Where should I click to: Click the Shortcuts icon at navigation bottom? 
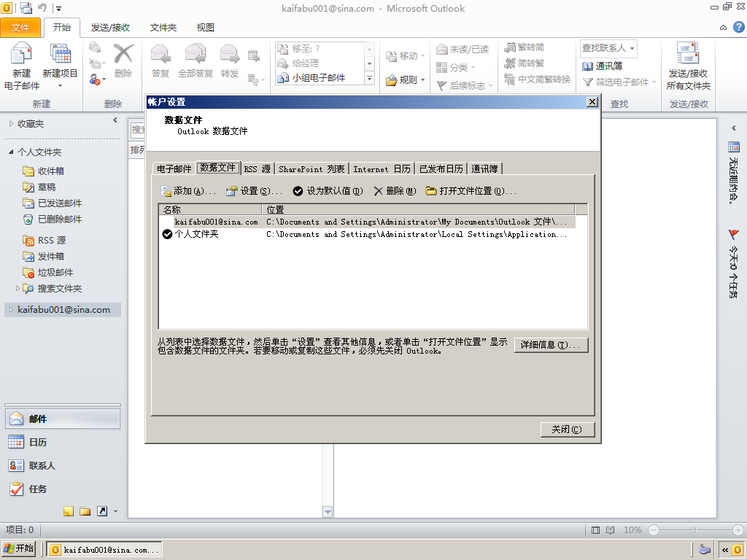(102, 511)
